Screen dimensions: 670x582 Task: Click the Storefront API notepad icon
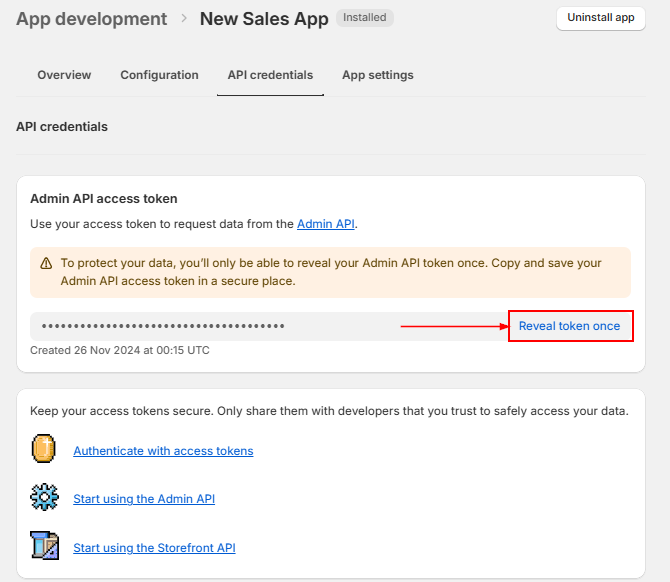pos(45,547)
